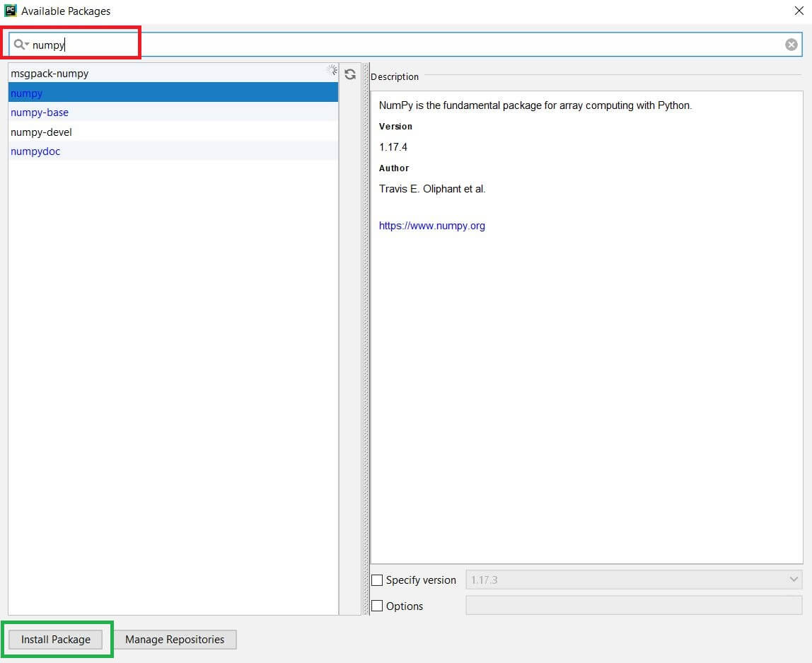Click the Options text field

[634, 605]
